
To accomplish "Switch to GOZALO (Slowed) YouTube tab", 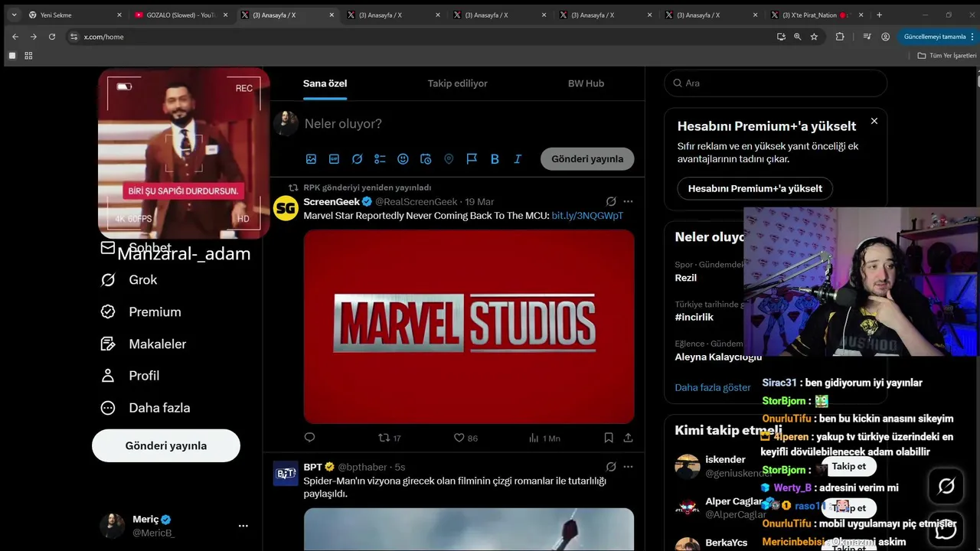I will coord(181,15).
